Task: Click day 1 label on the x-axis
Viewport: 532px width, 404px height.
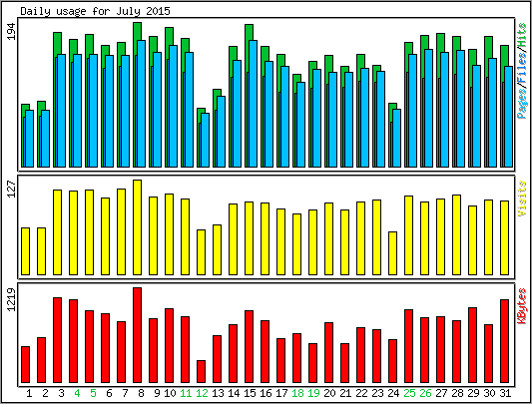Action: pyautogui.click(x=29, y=393)
